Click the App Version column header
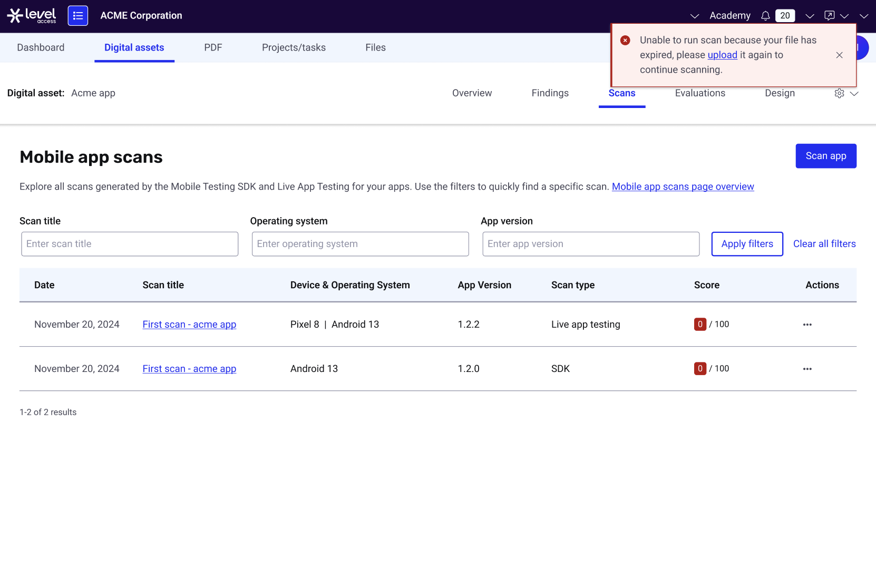 [x=484, y=285]
